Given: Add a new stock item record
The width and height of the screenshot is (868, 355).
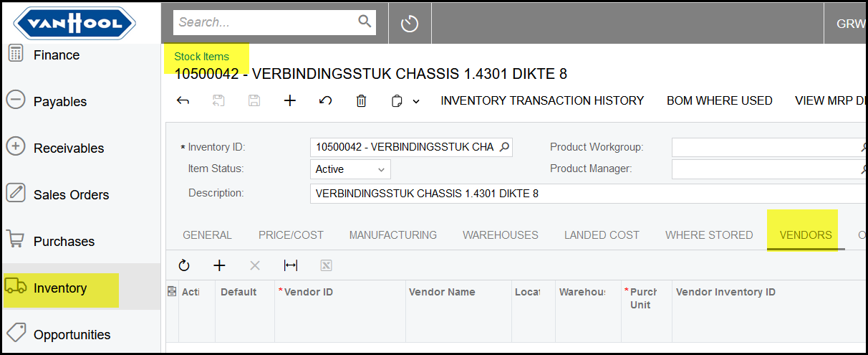Looking at the screenshot, I should point(289,101).
